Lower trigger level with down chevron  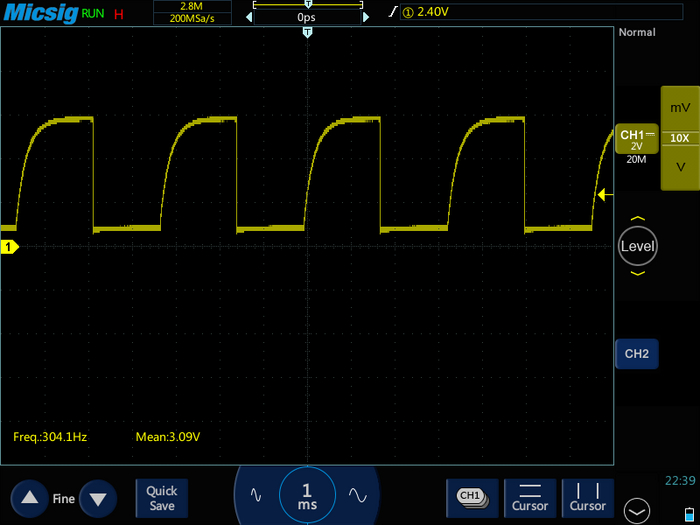coord(638,273)
